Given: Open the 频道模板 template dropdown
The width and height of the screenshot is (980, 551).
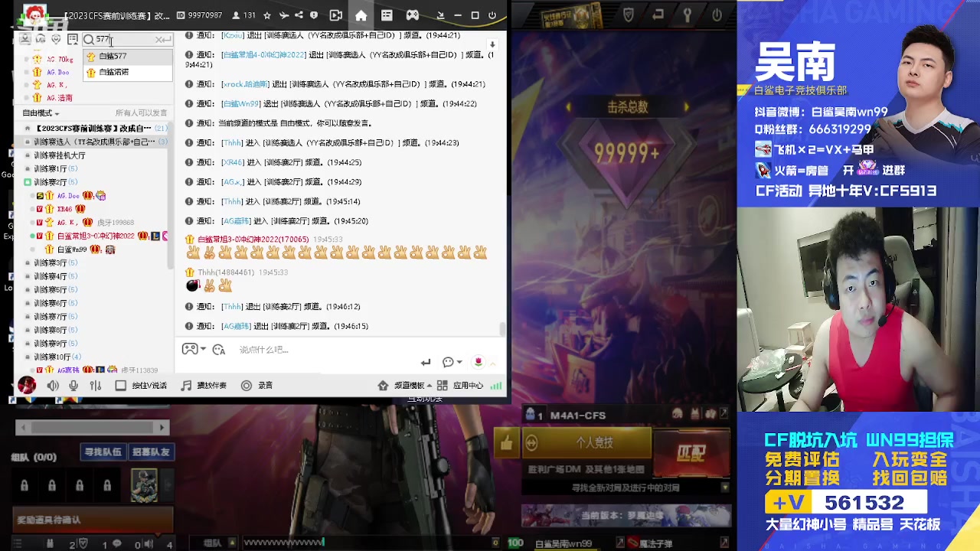Looking at the screenshot, I should pyautogui.click(x=405, y=386).
